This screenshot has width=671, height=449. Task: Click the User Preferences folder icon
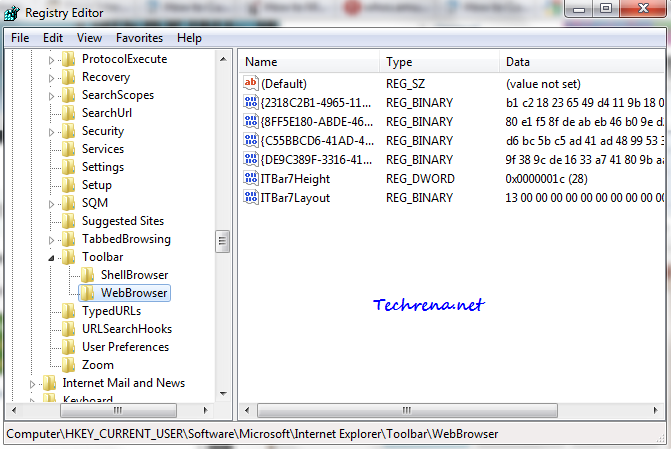coord(68,347)
